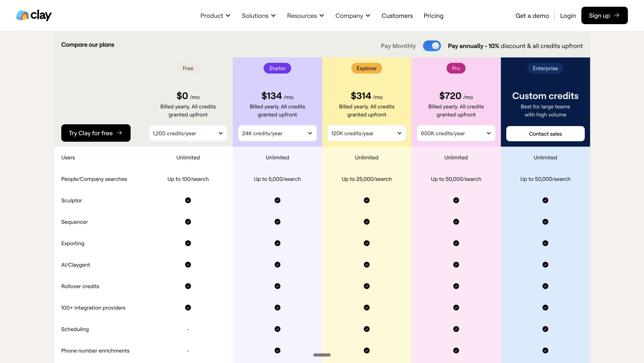Click the Scheduling checkmark in Starter column
644x363 pixels.
tap(277, 329)
